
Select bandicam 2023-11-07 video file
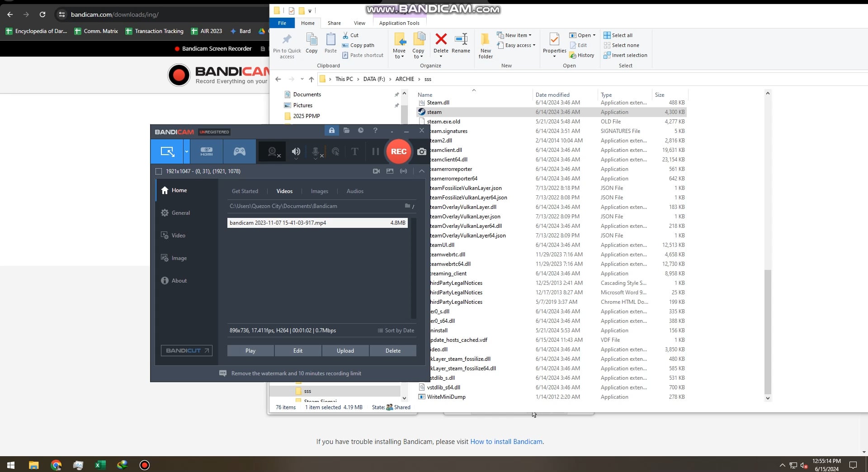(316, 223)
